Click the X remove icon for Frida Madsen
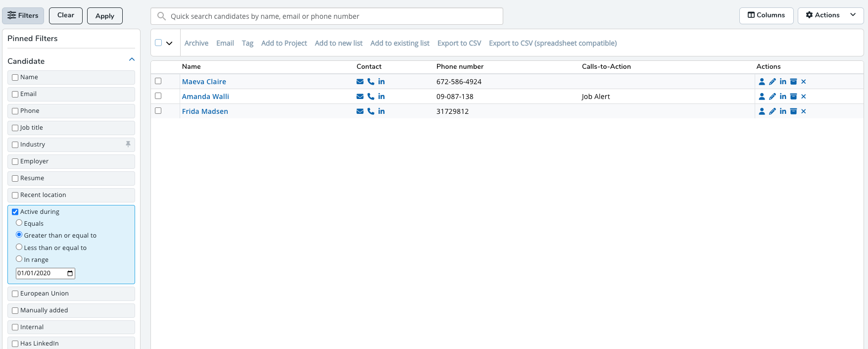868x349 pixels. [x=803, y=111]
